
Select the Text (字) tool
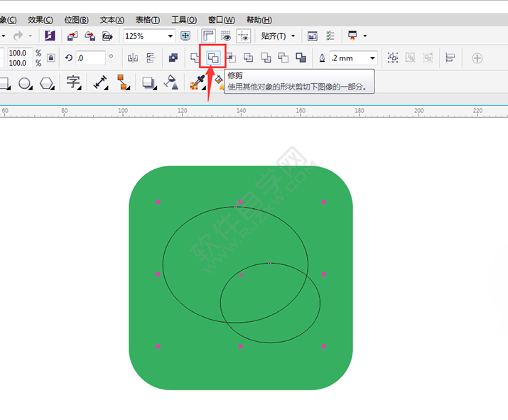72,82
